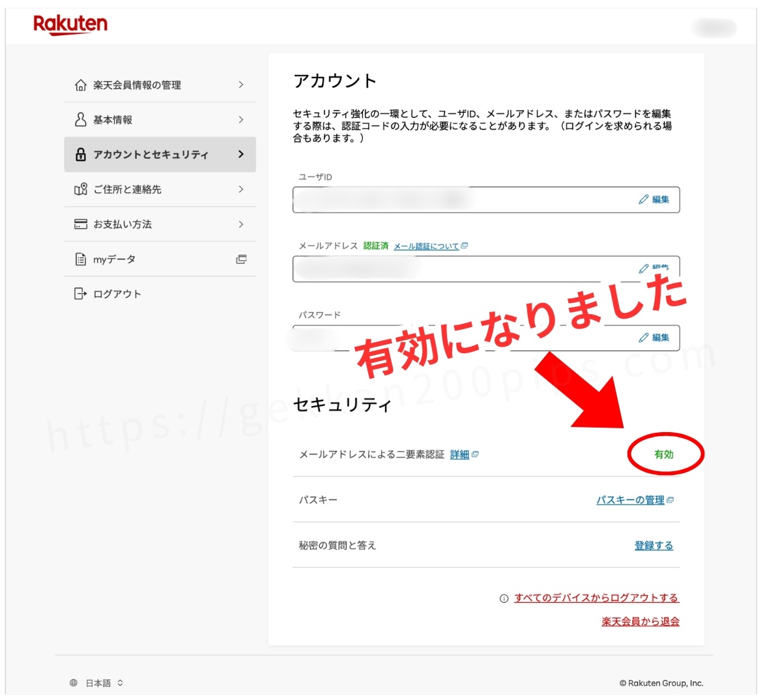Image resolution: width=763 pixels, height=700 pixels.
Task: Click the chevron on 基本情報 row
Action: [x=241, y=120]
